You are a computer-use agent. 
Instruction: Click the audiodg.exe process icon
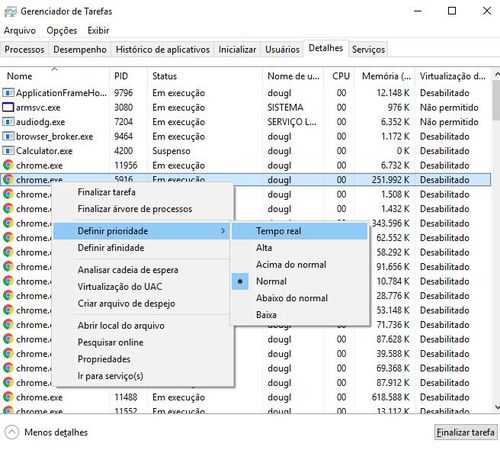tap(8, 122)
